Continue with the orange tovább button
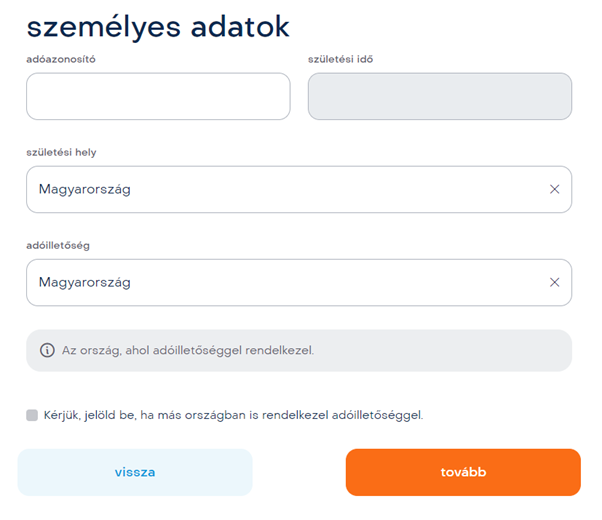The image size is (602, 520). coord(463,472)
